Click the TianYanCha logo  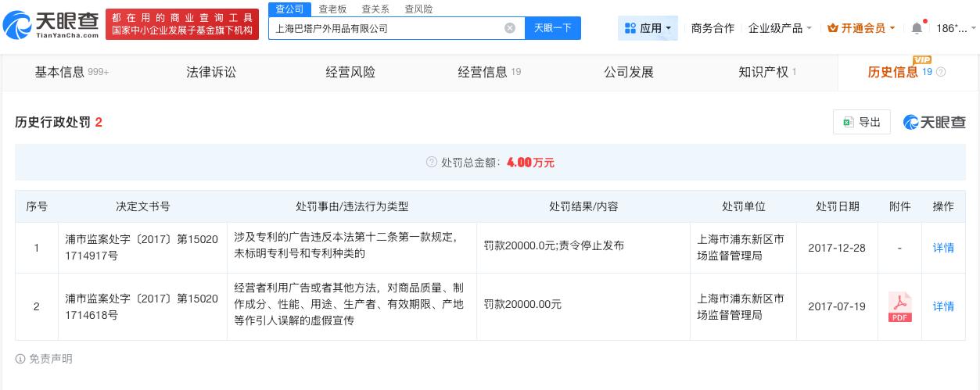52,24
